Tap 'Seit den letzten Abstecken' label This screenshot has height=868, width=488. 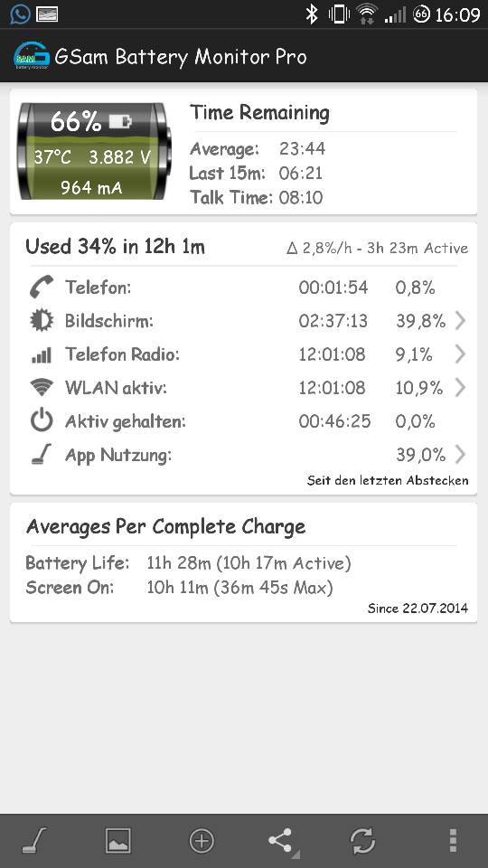(388, 480)
